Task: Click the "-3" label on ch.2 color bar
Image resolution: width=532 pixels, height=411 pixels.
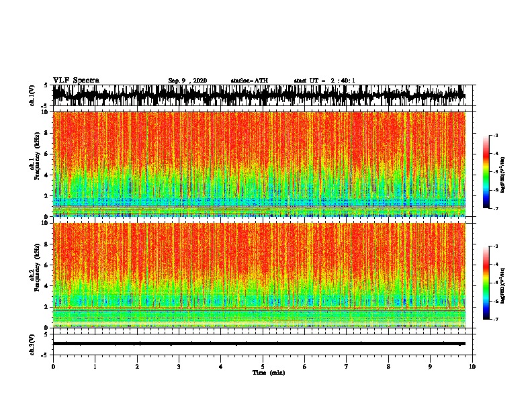Action: pos(496,246)
